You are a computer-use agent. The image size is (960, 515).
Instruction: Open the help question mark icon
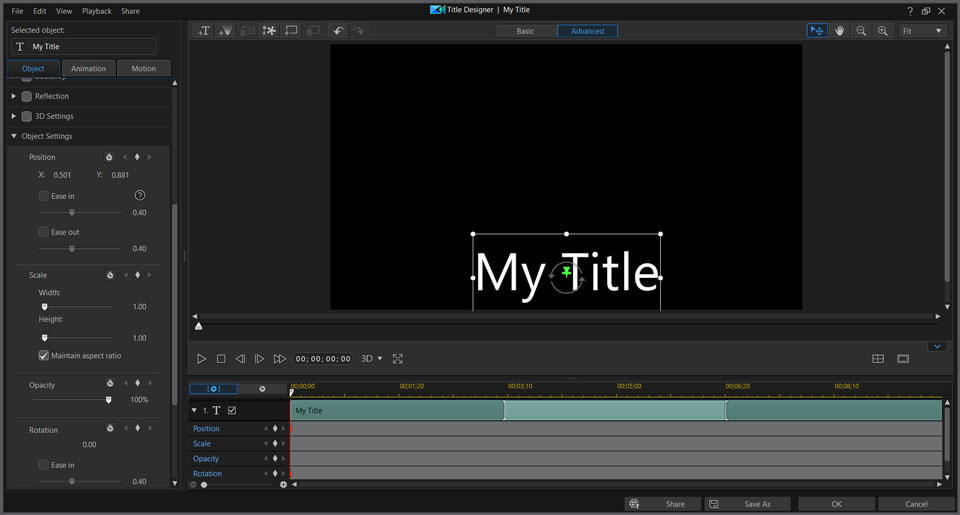click(x=909, y=11)
